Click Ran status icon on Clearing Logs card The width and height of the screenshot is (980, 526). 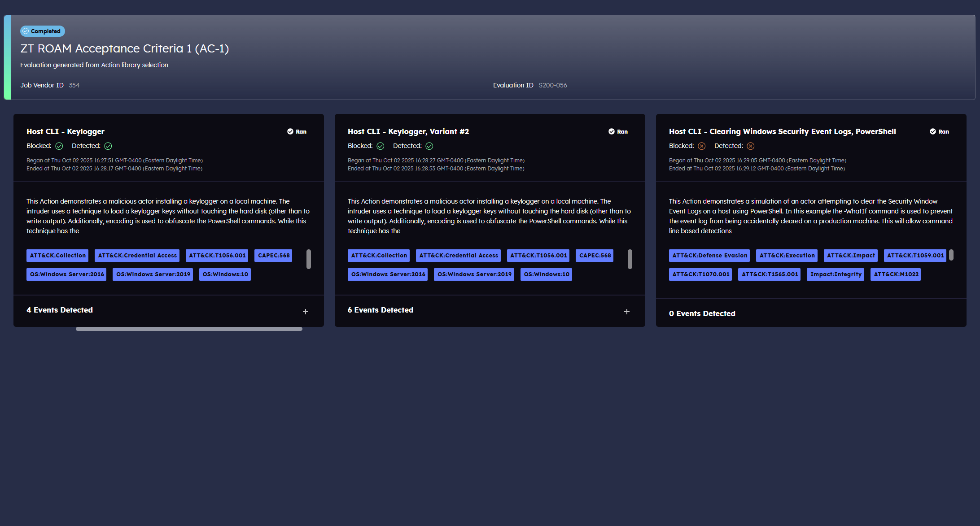coord(933,131)
